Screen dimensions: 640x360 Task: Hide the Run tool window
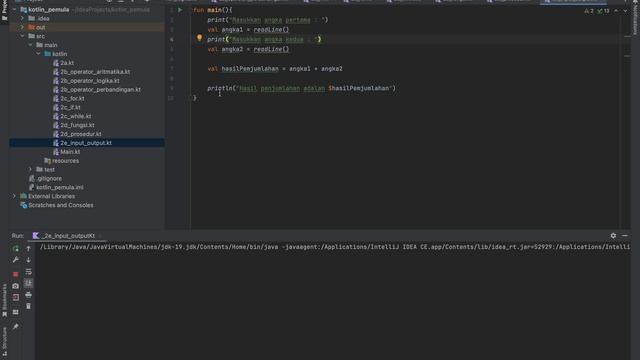[x=625, y=236]
